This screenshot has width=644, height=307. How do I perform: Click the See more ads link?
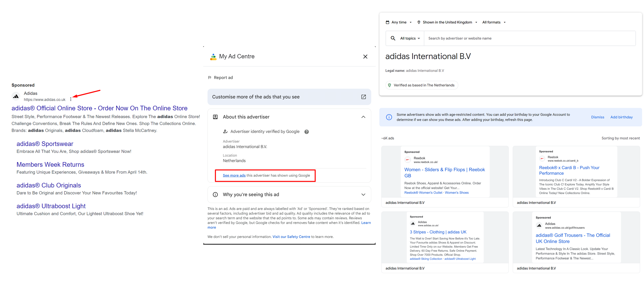234,175
